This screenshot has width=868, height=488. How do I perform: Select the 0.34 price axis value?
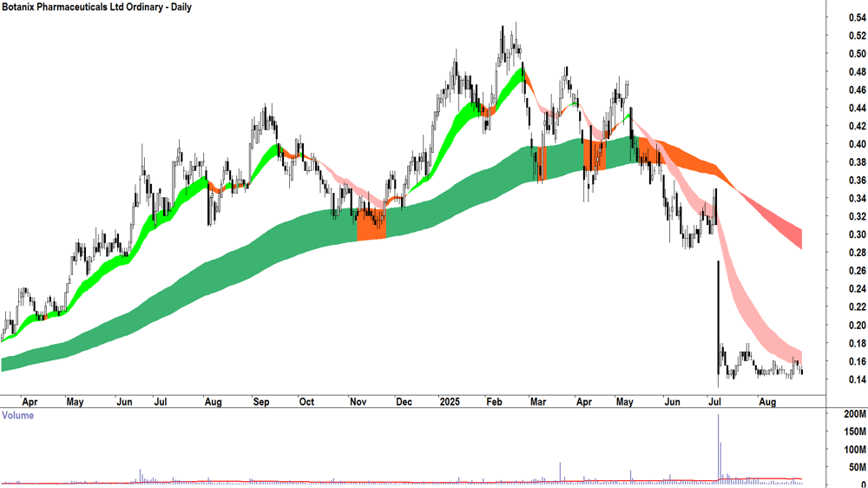tap(857, 198)
